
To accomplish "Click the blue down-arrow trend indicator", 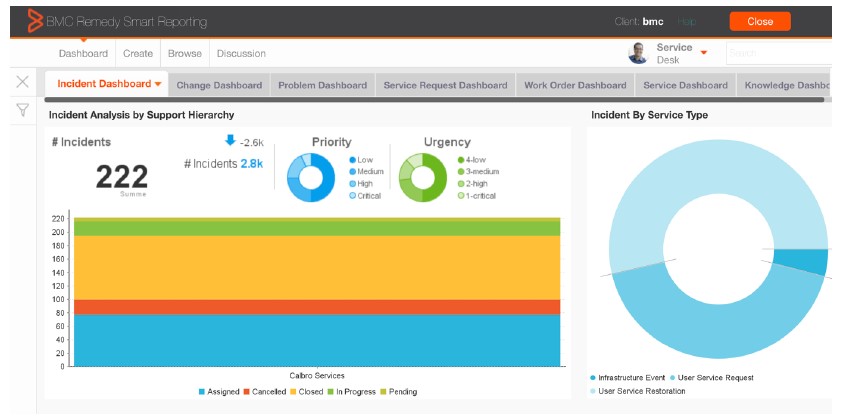I will pos(230,141).
